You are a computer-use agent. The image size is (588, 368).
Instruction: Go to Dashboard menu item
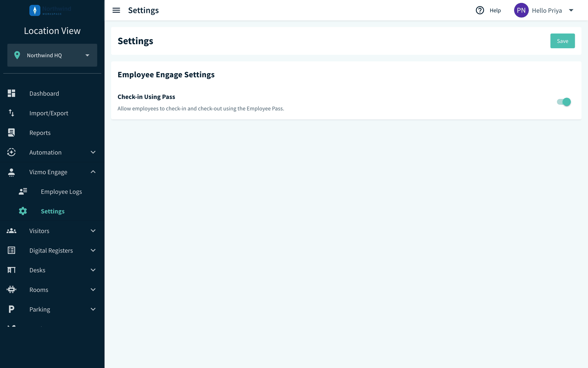pyautogui.click(x=52, y=93)
